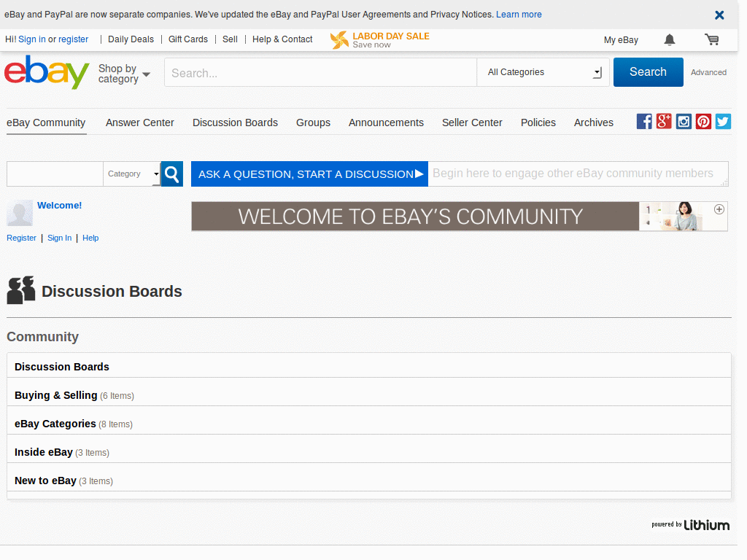Viewport: 747px width, 560px height.
Task: Open the shopping cart icon
Action: [x=712, y=40]
